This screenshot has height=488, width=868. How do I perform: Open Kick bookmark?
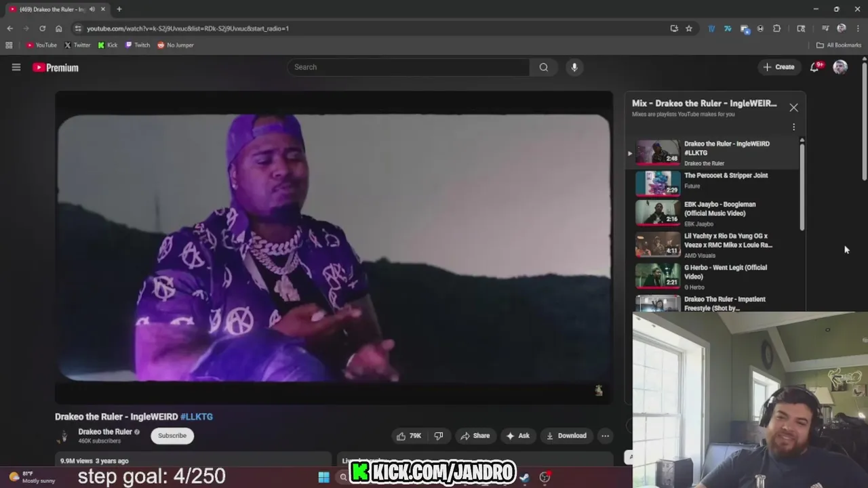tap(107, 45)
